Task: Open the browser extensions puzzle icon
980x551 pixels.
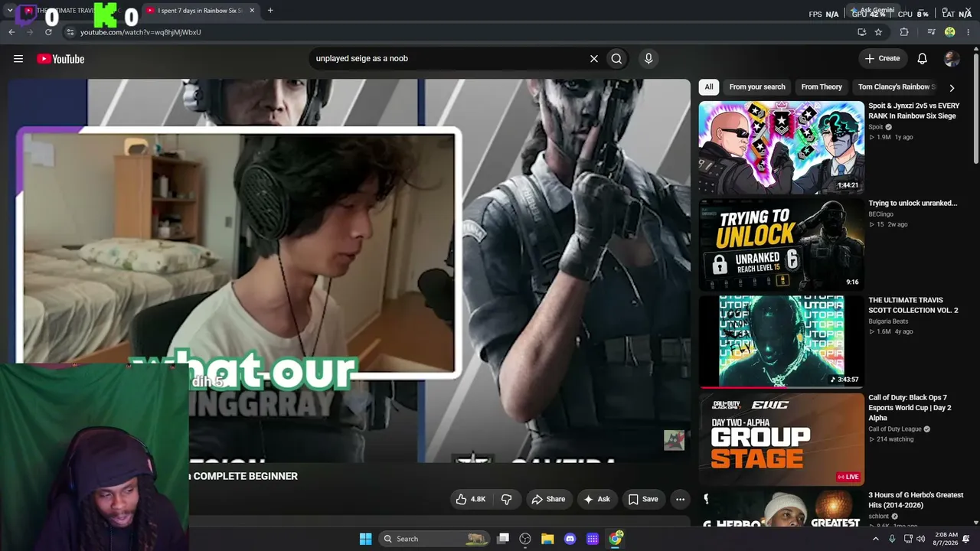Action: pyautogui.click(x=904, y=32)
